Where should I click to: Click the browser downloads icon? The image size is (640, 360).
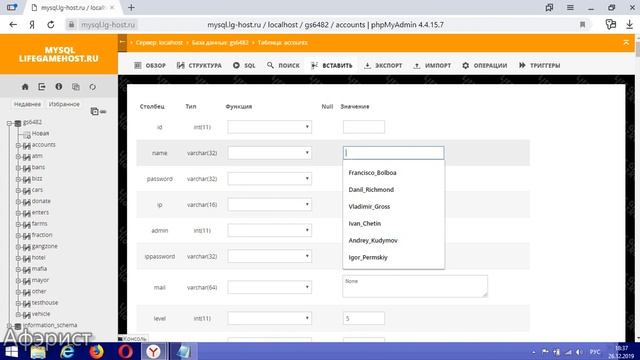(x=629, y=24)
